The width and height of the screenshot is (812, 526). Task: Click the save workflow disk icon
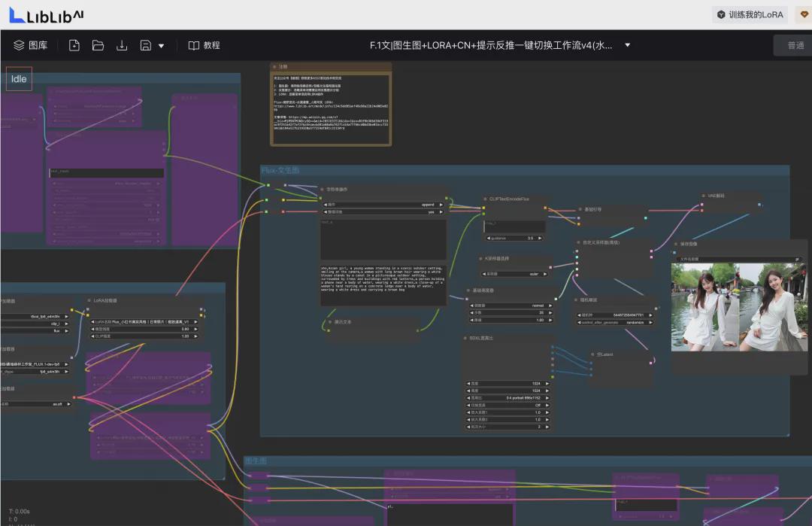[x=146, y=45]
